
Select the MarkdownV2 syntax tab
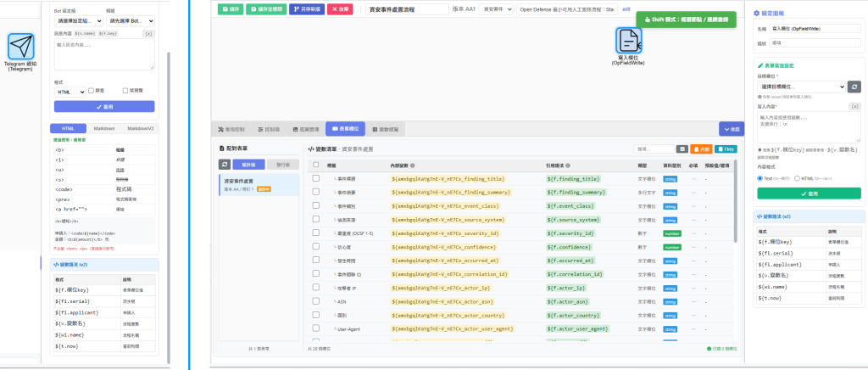[140, 128]
